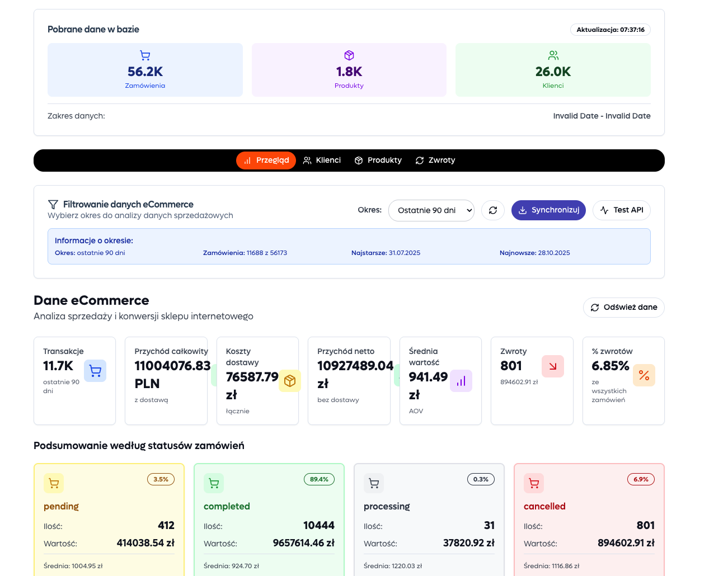Click the users icon above Klienci
Screen dimensions: 728x576
point(553,55)
